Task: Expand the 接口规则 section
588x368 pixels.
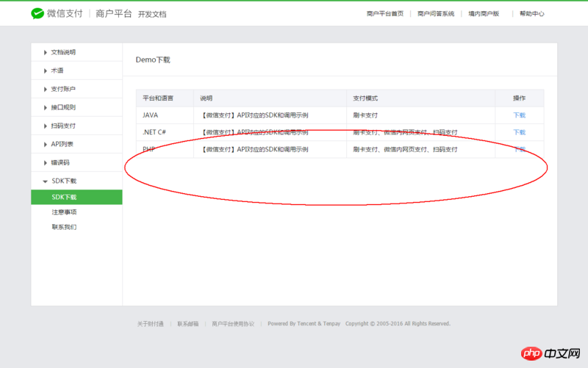Action: [x=62, y=107]
